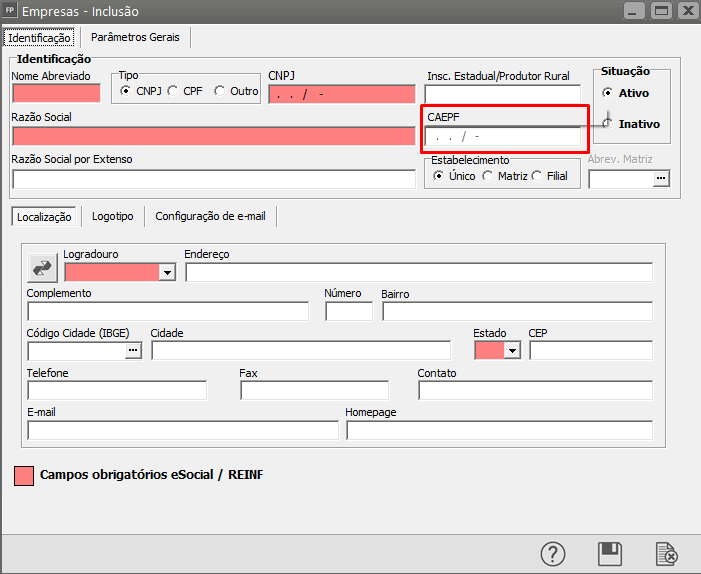Click the FP application icon in title bar
This screenshot has width=701, height=574.
point(11,11)
